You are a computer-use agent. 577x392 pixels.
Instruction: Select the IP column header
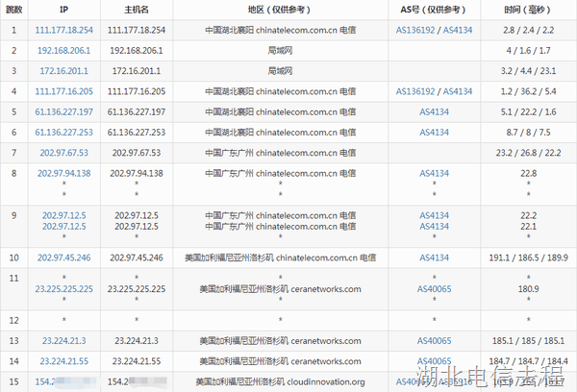coord(64,10)
